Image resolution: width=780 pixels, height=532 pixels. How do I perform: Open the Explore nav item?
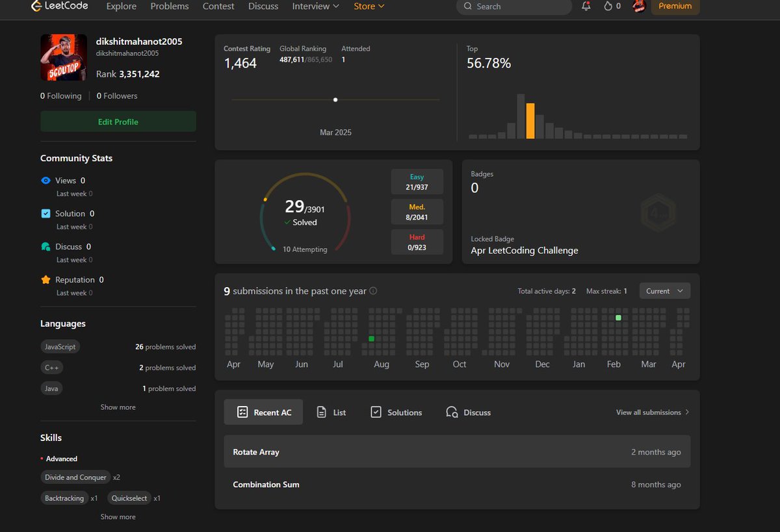pos(122,6)
